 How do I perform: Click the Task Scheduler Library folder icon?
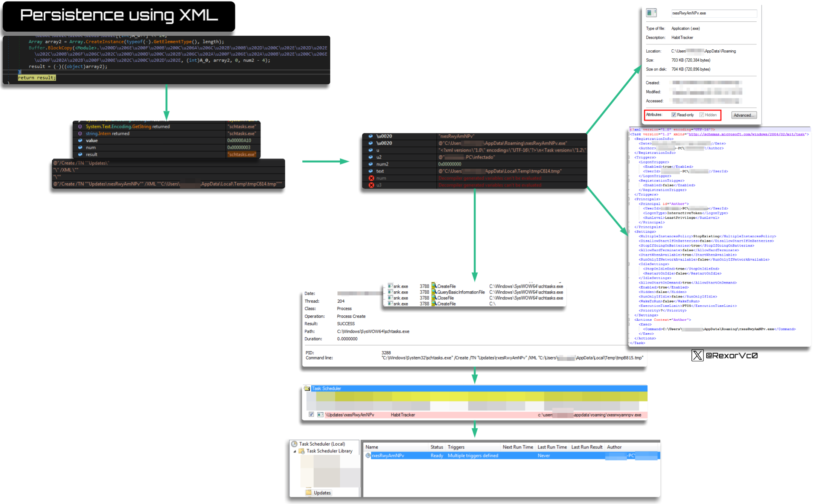coord(302,451)
